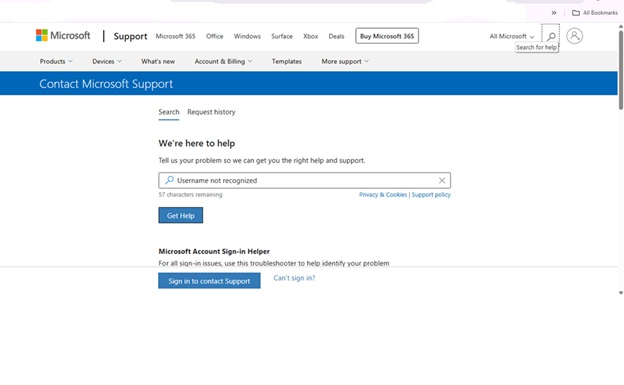Open the header search magnifier icon
Viewport: 624px width, 385px height.
pyautogui.click(x=551, y=36)
